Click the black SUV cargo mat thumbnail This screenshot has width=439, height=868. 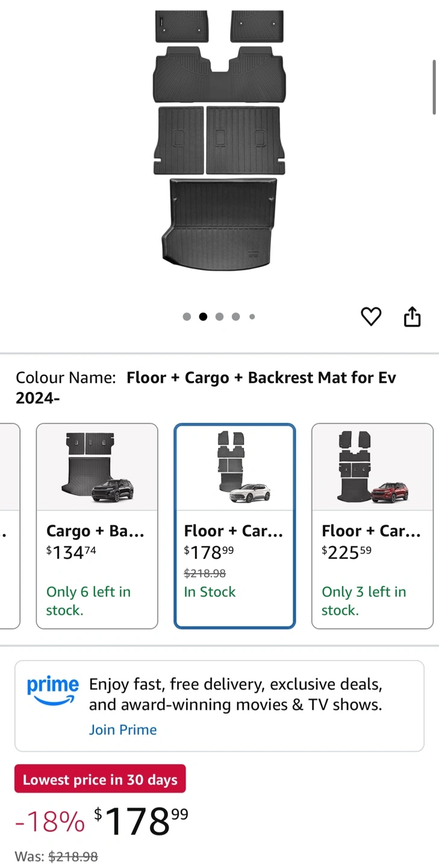point(97,467)
